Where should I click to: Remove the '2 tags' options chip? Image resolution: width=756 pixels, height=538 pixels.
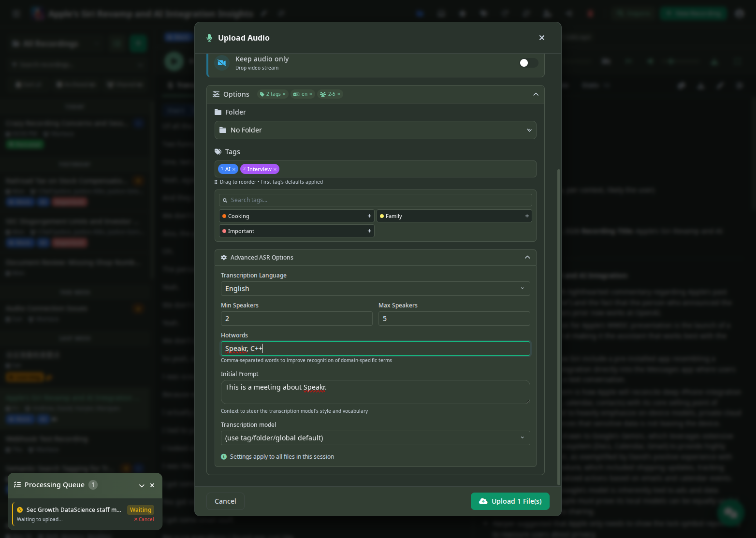pos(284,94)
